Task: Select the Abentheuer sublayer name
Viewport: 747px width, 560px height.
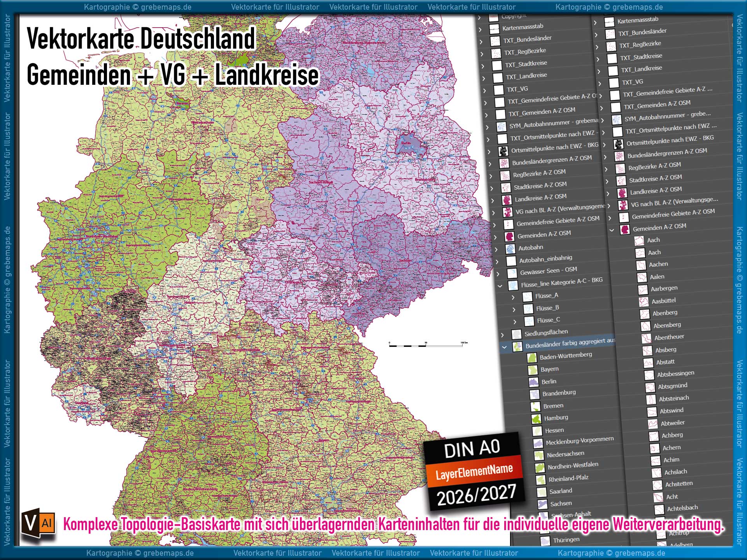Action: coord(669,337)
